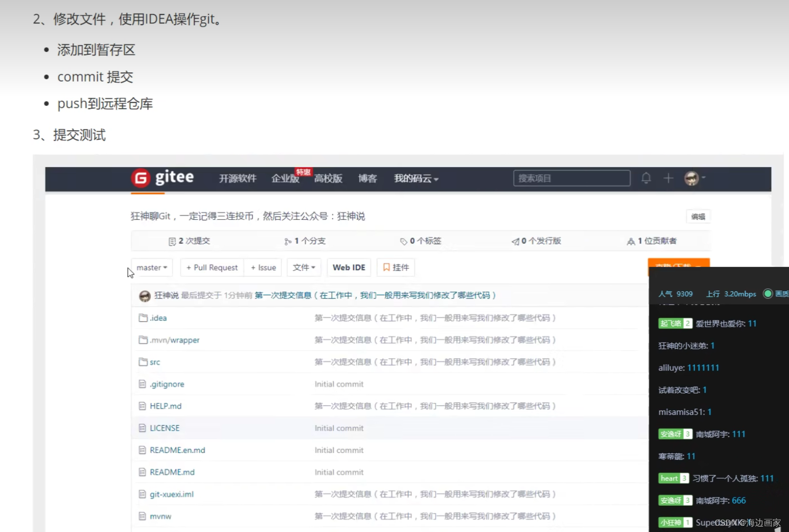The height and width of the screenshot is (532, 789).
Task: Click the contributors icon
Action: click(x=631, y=241)
